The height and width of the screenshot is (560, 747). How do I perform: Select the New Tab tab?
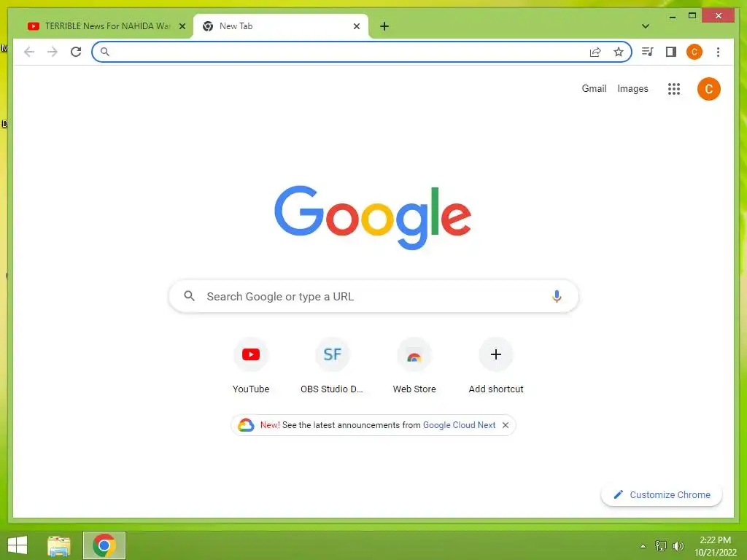tap(281, 26)
